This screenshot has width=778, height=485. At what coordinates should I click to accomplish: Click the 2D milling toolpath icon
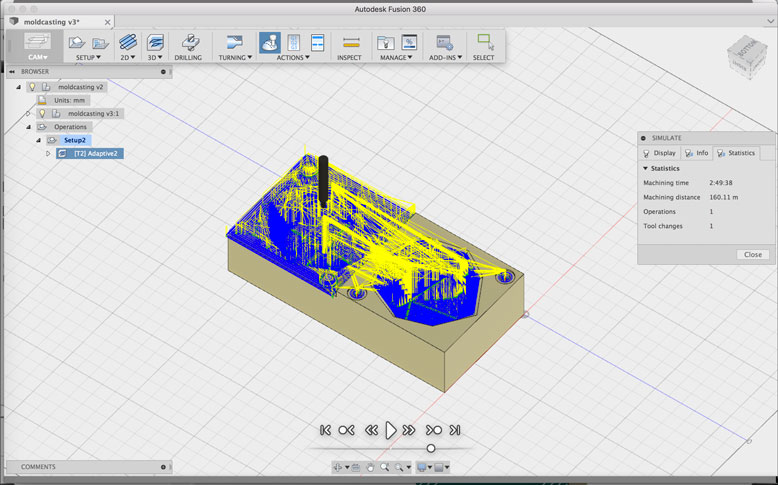point(128,42)
